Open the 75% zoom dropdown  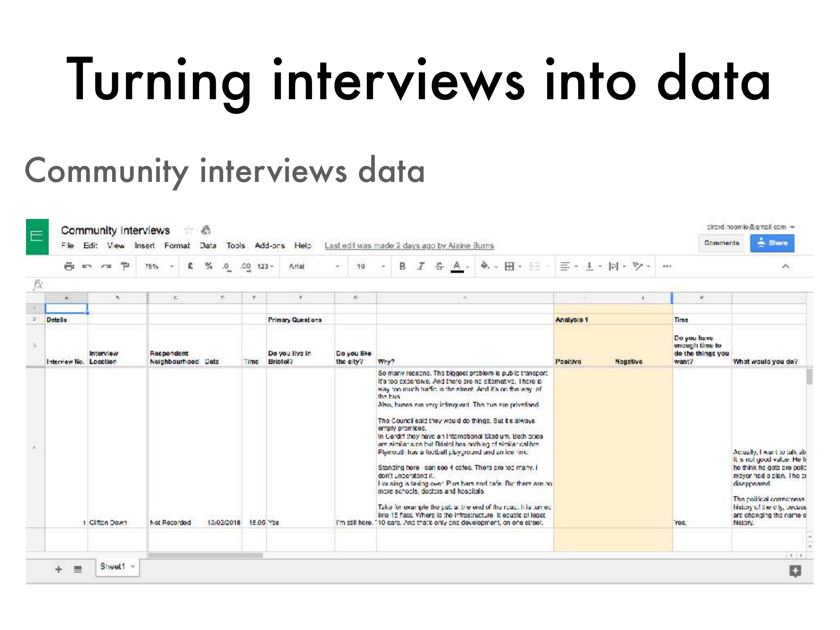(159, 267)
